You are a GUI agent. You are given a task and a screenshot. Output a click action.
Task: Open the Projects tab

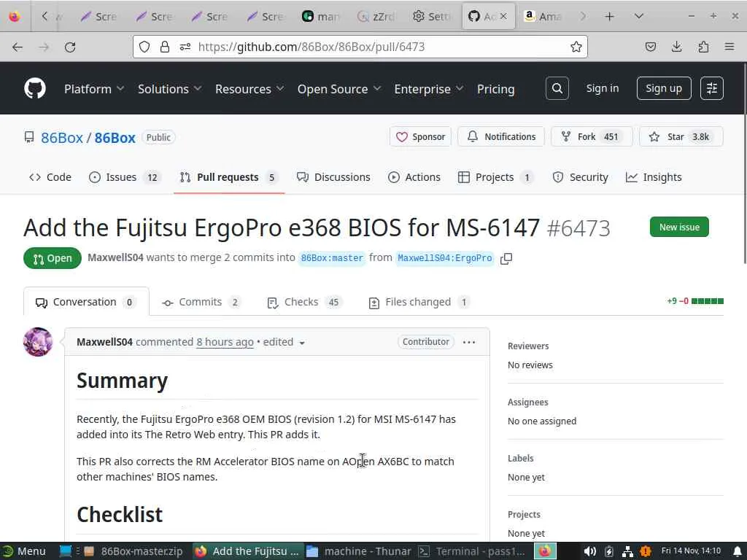pyautogui.click(x=496, y=177)
